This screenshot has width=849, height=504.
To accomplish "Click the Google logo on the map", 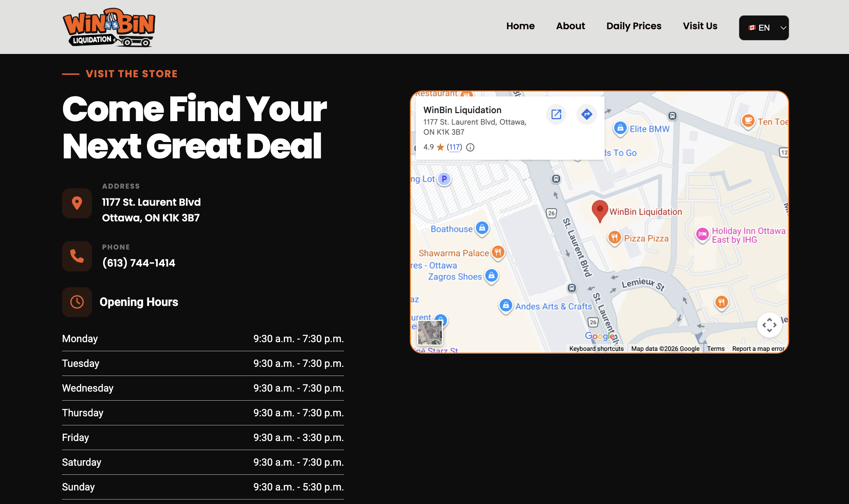I will pyautogui.click(x=599, y=336).
